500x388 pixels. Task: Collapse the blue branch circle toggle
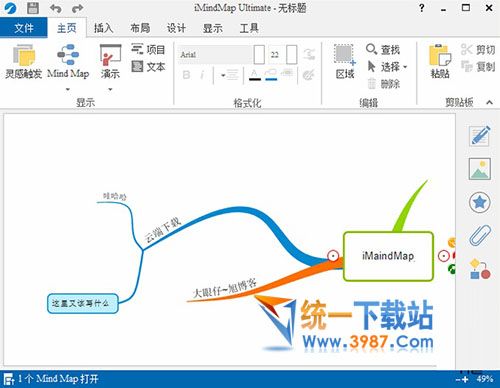(x=333, y=256)
